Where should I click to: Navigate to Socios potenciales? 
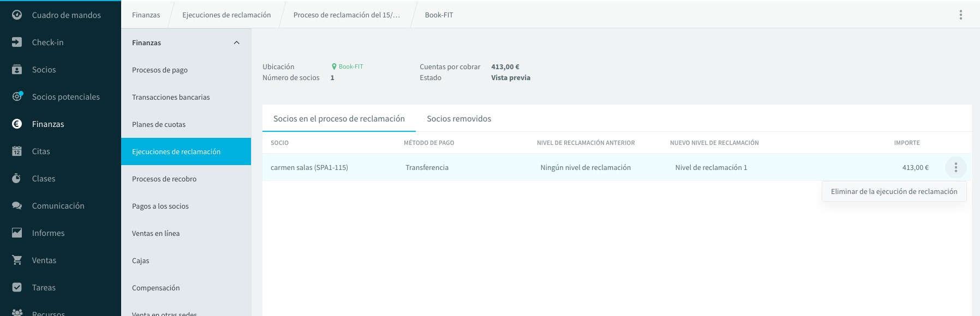click(x=66, y=96)
